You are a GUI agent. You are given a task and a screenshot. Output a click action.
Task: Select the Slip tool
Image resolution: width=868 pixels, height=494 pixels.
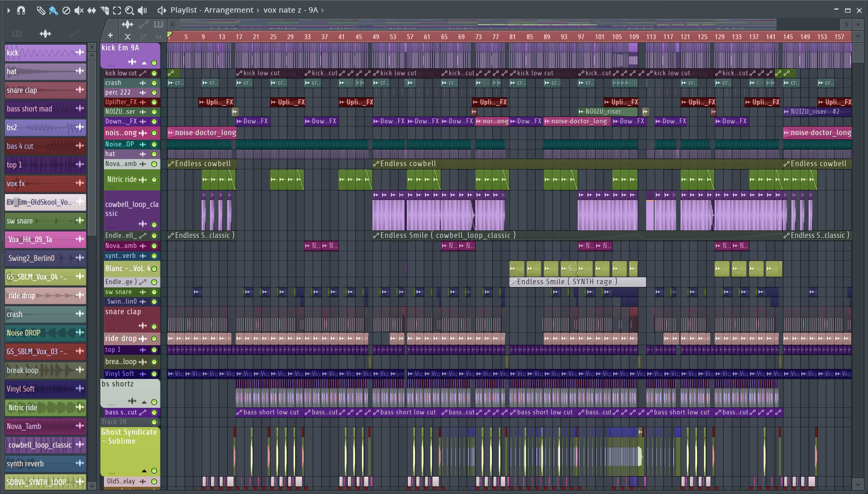(x=92, y=11)
